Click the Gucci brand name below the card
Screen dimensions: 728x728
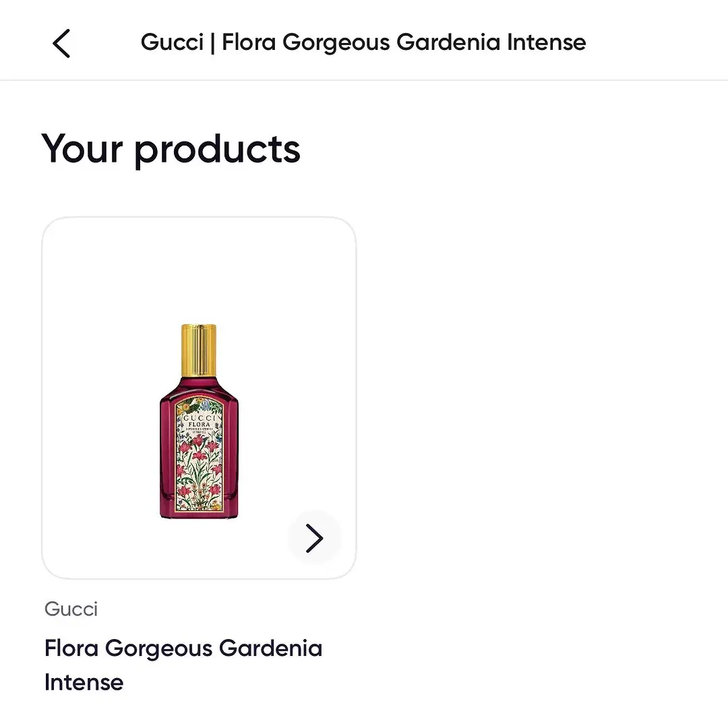point(71,609)
